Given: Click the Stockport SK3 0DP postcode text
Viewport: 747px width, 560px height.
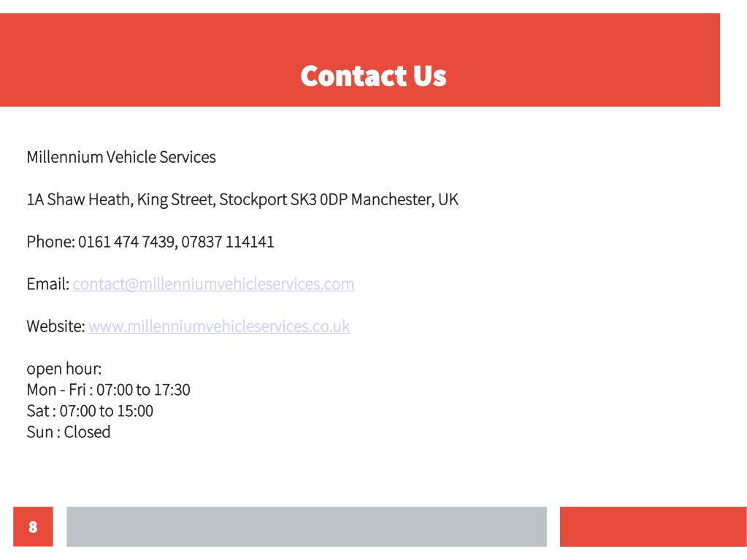Looking at the screenshot, I should click(283, 199).
